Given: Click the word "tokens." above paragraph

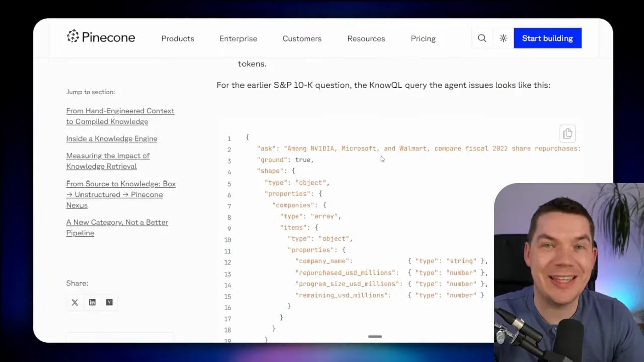Looking at the screenshot, I should (252, 64).
